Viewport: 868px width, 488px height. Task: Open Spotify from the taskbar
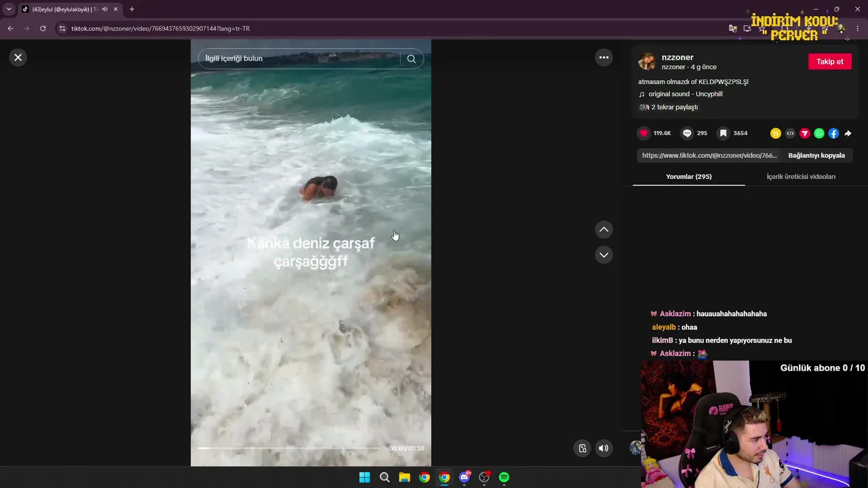click(x=504, y=477)
